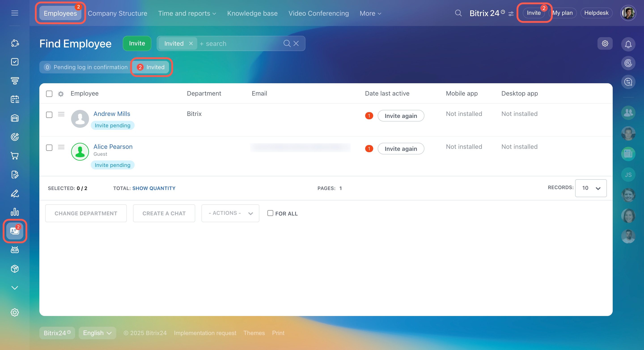Remove the Invited filter chip from search
Viewport: 644px width, 350px height.
click(x=191, y=44)
